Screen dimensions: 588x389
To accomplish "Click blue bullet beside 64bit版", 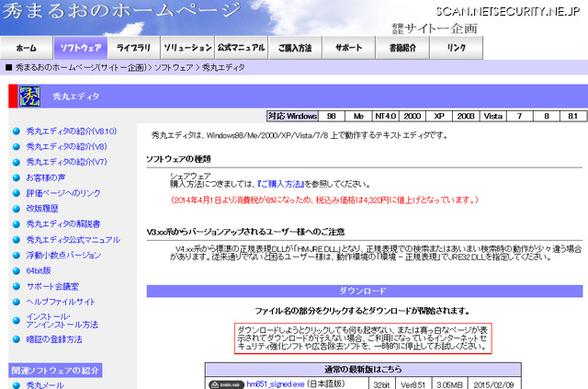I will tap(17, 270).
